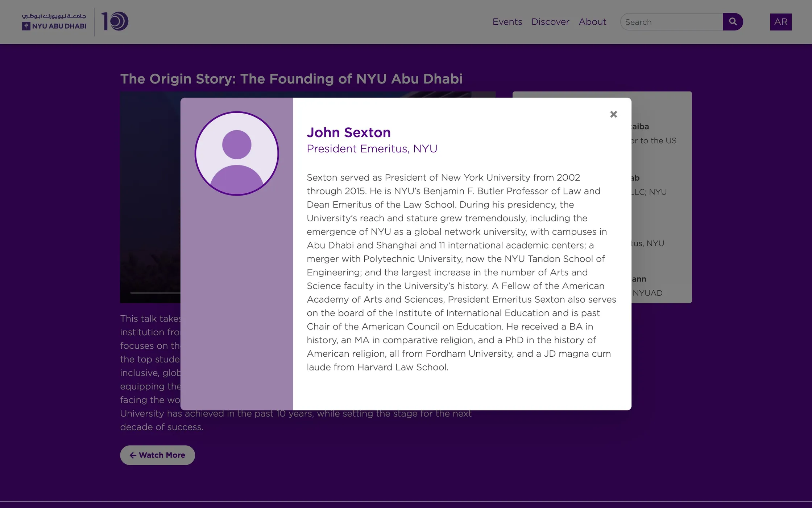Click the Watch More back button
Viewport: 812px width, 508px height.
coord(157,455)
